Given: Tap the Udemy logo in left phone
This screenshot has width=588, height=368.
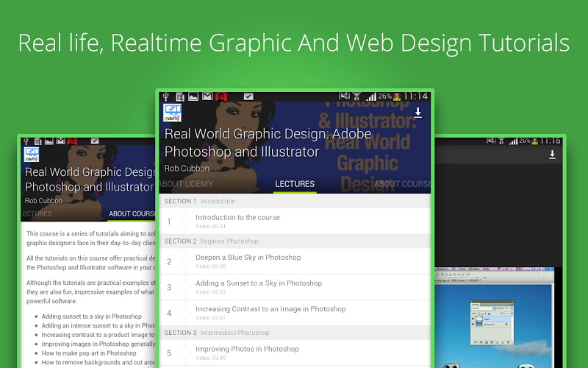Looking at the screenshot, I should click(32, 155).
